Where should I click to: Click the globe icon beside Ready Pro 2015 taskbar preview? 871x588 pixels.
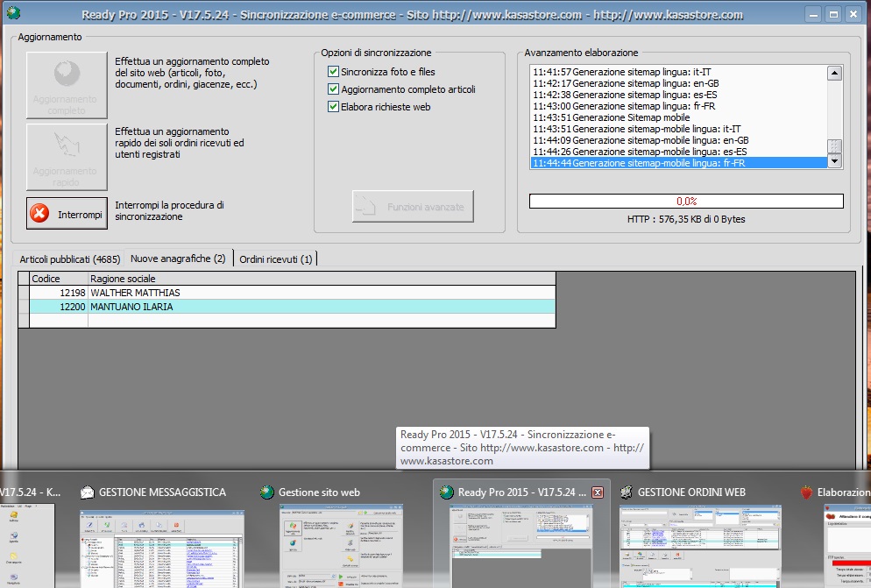[x=447, y=492]
